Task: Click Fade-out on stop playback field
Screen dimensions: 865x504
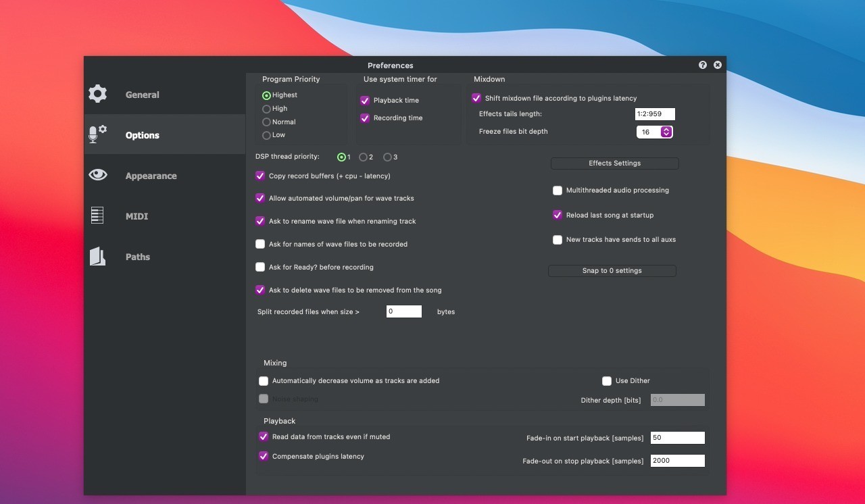Action: [678, 461]
